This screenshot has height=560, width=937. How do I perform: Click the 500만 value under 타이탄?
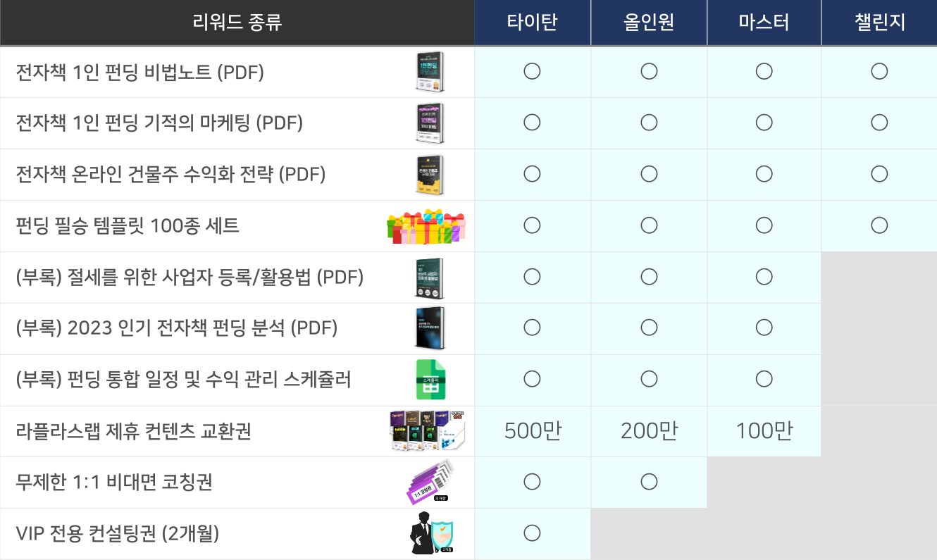(533, 431)
